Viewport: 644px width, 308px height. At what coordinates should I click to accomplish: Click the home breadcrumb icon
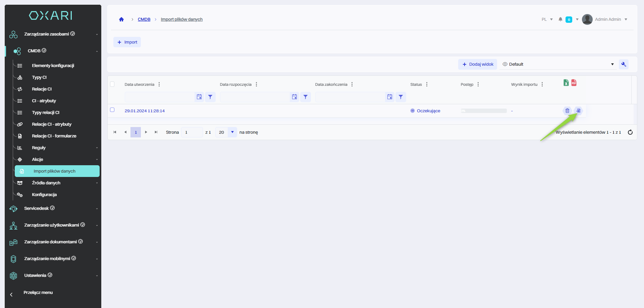pyautogui.click(x=121, y=19)
